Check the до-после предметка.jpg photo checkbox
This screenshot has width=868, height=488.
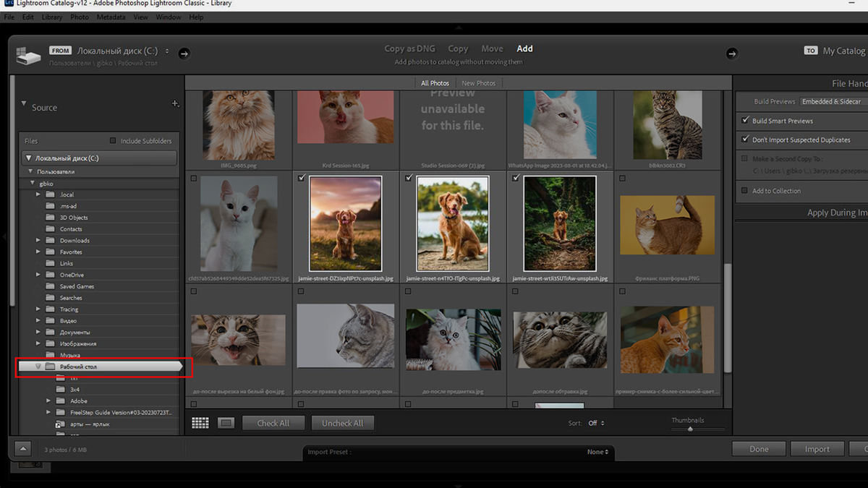coord(409,291)
